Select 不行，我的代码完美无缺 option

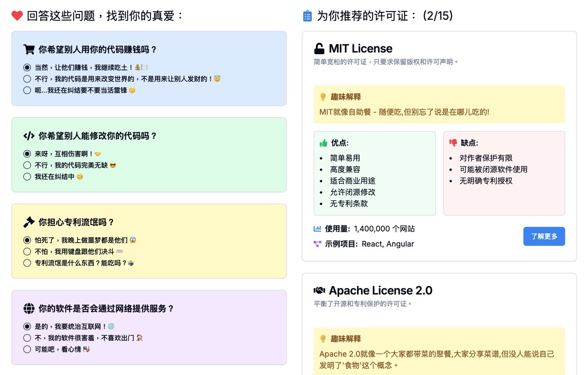27,165
